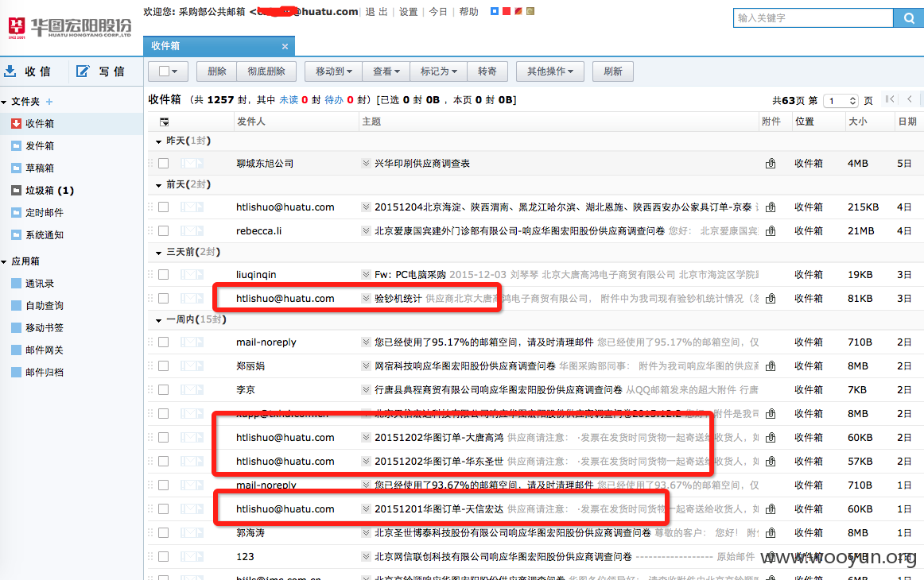Click the 删除 (Delete) button
The height and width of the screenshot is (580, 924).
coord(217,72)
